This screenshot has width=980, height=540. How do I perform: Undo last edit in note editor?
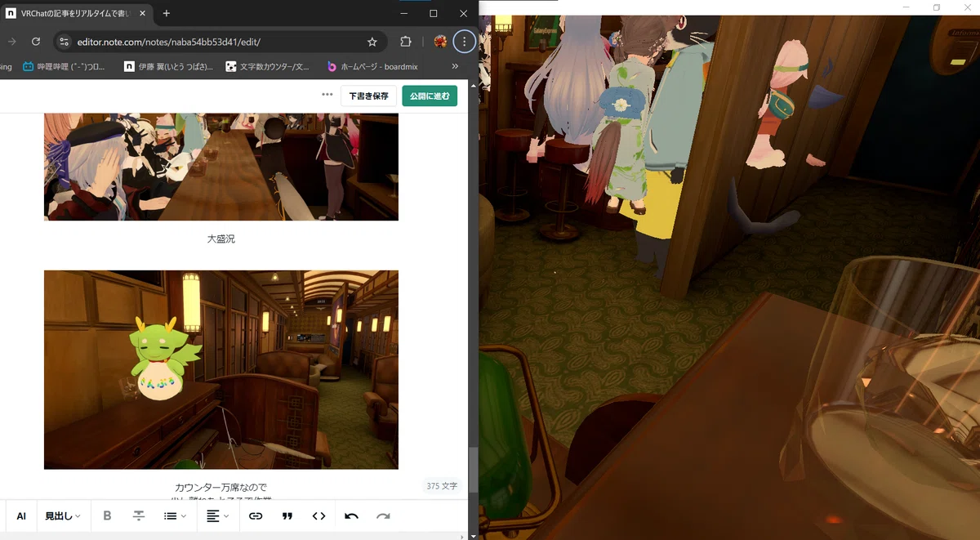coord(351,516)
